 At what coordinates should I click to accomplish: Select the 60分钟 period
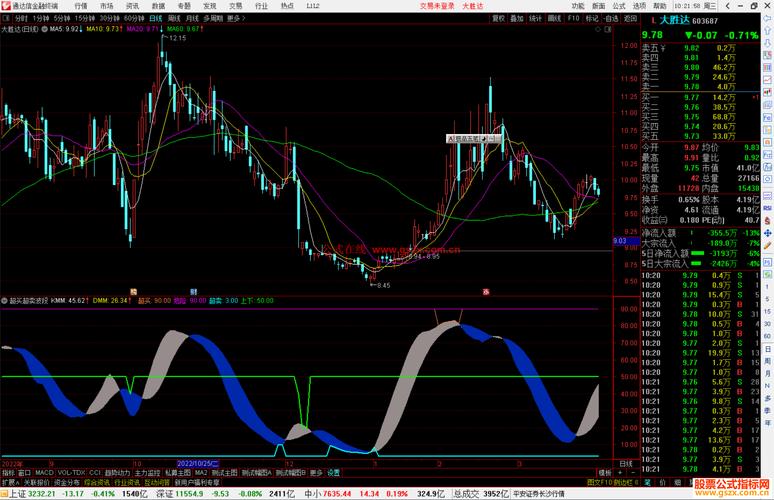[x=134, y=18]
